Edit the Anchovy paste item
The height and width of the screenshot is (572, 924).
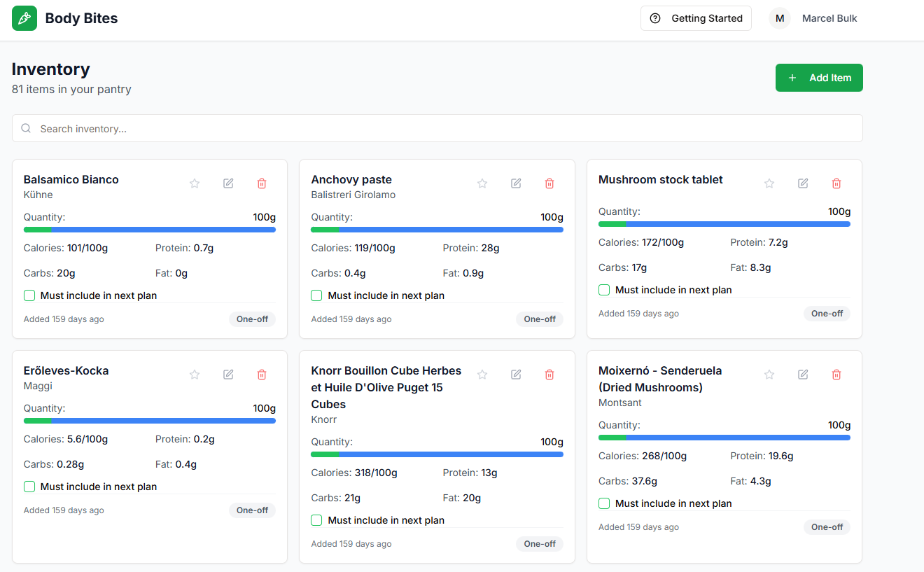click(x=516, y=183)
